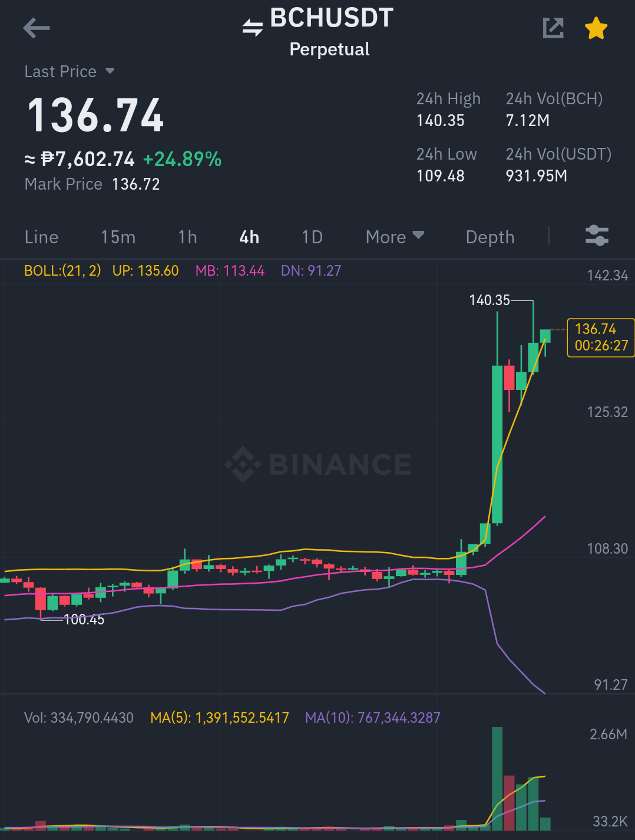635x840 pixels.
Task: Open the share chart icon
Action: pyautogui.click(x=553, y=28)
